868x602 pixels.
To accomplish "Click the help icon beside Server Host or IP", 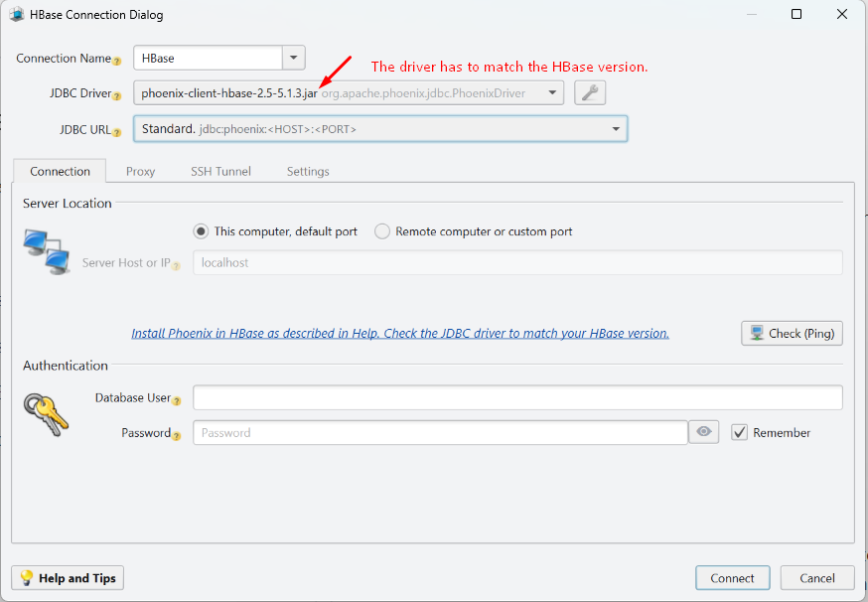I will [178, 266].
